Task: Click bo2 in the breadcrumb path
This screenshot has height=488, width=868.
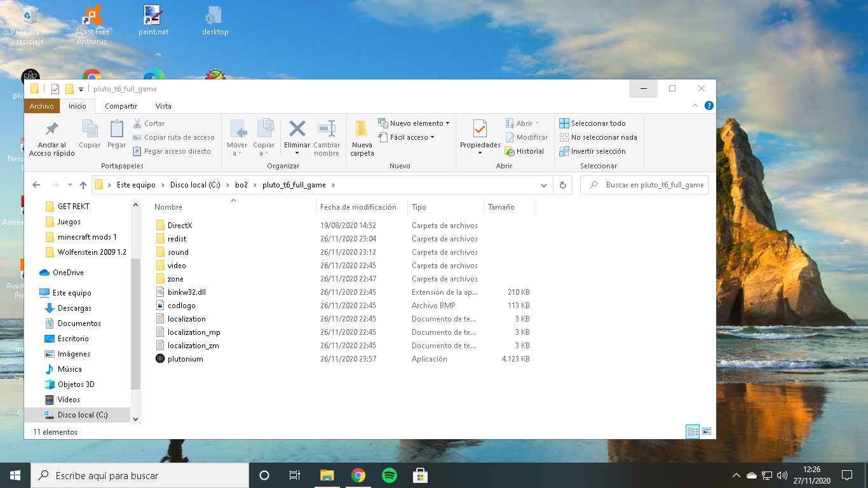Action: coord(241,185)
